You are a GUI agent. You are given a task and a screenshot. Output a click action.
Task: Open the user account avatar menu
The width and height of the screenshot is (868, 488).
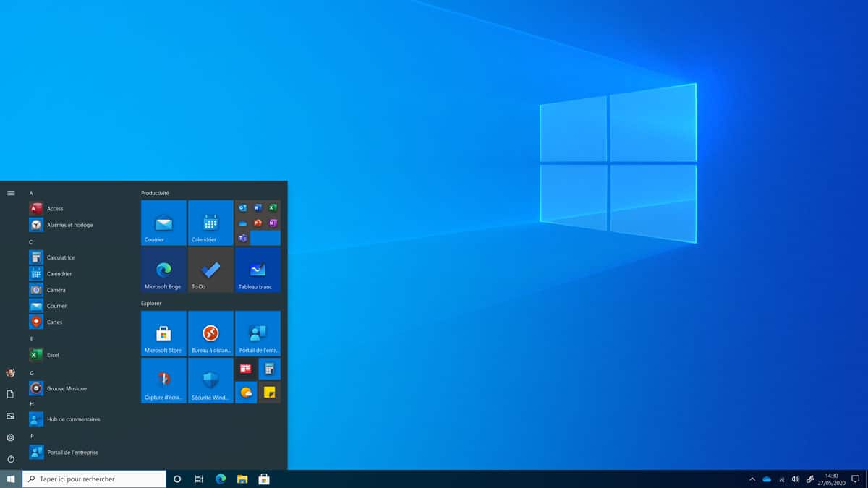pos(11,373)
